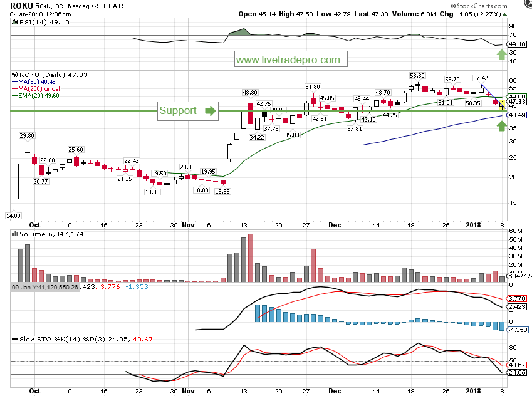The width and height of the screenshot is (532, 396).
Task: Click the green arrow beside the Support label
Action: (x=210, y=111)
